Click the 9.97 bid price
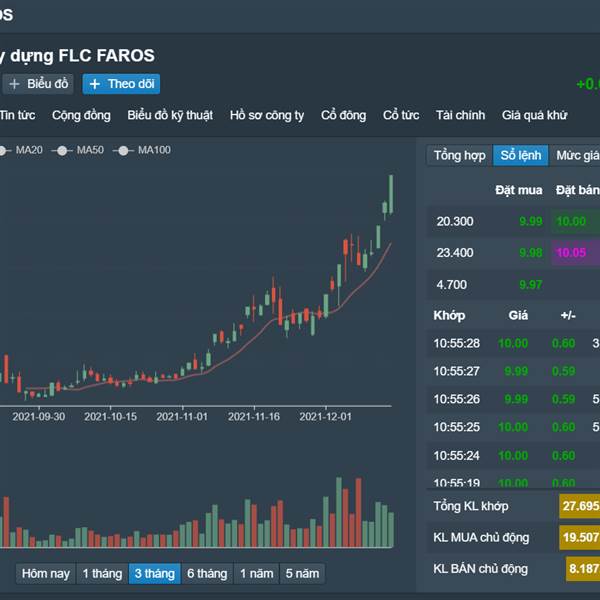This screenshot has height=600, width=600. (530, 285)
